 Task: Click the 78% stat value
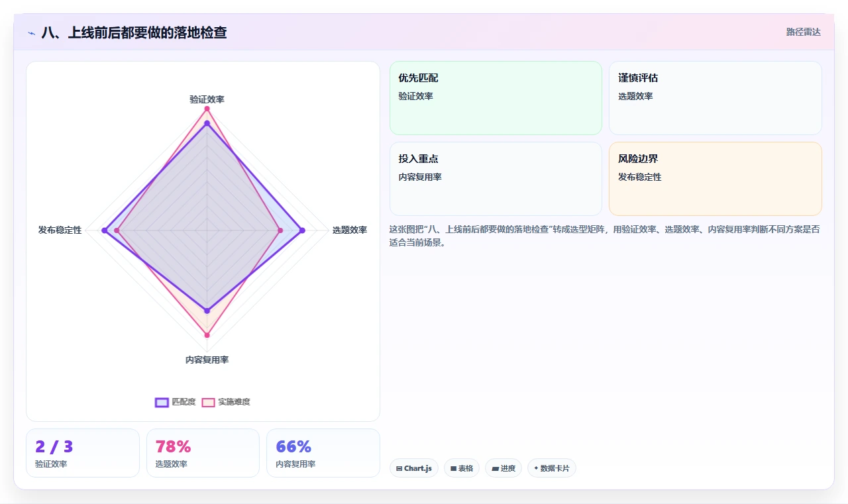(x=173, y=446)
